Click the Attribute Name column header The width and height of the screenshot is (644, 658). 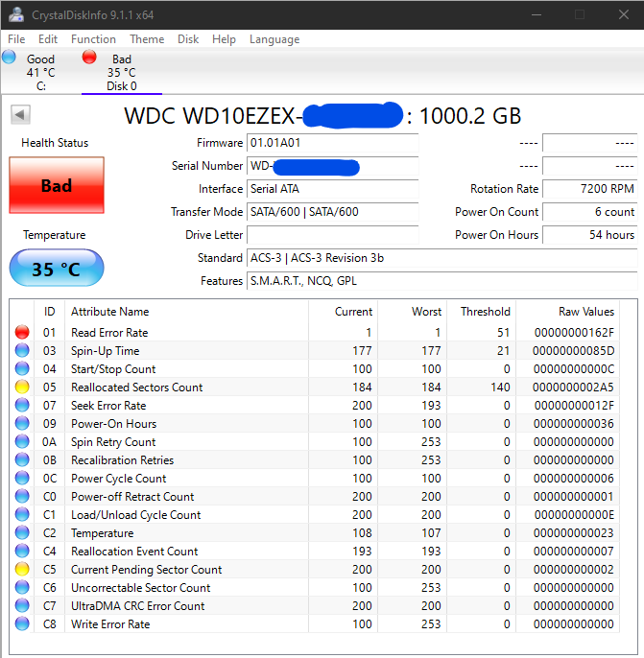(x=186, y=312)
